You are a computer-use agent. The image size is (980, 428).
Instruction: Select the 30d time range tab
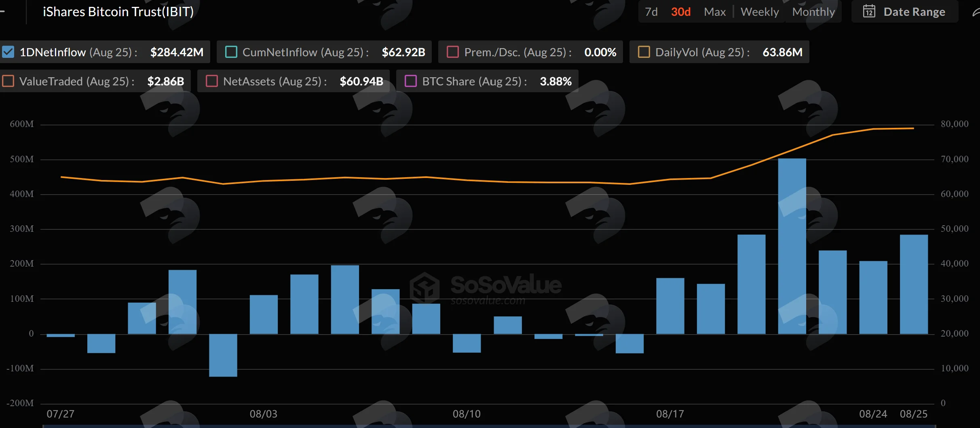(681, 12)
